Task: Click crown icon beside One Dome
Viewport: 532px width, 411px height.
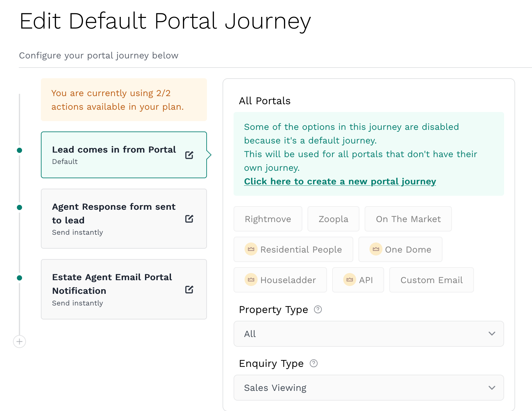Action: tap(376, 249)
